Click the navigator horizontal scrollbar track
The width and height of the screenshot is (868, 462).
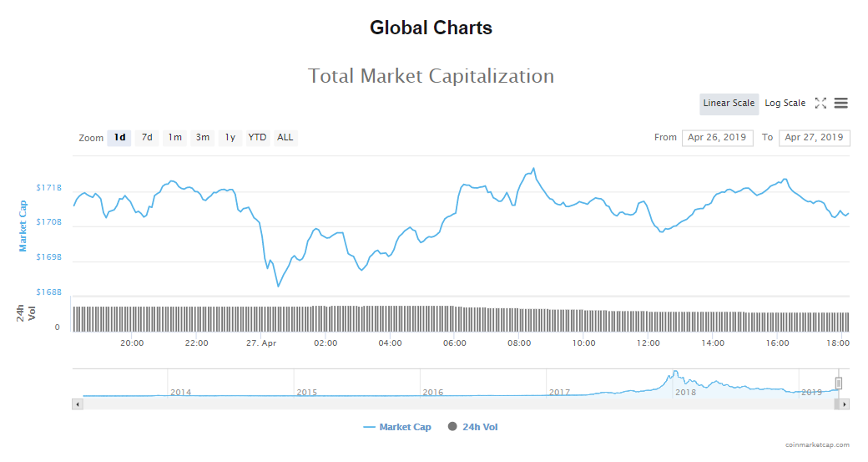click(458, 404)
